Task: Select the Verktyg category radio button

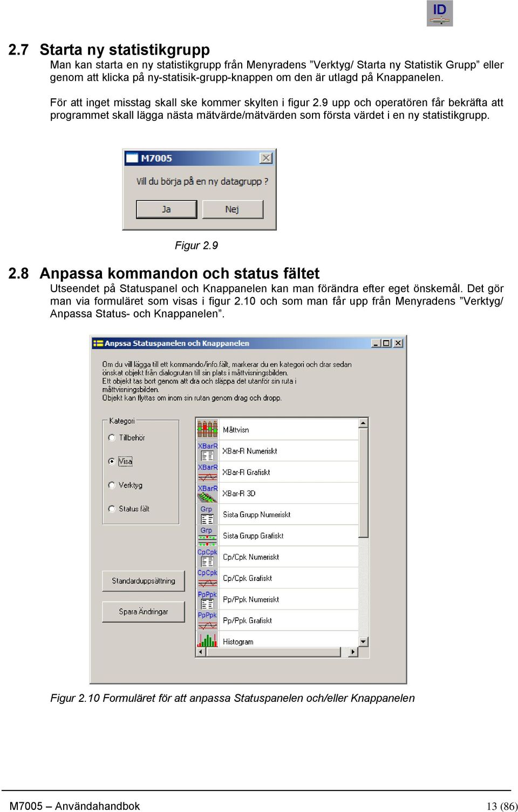Action: (112, 485)
